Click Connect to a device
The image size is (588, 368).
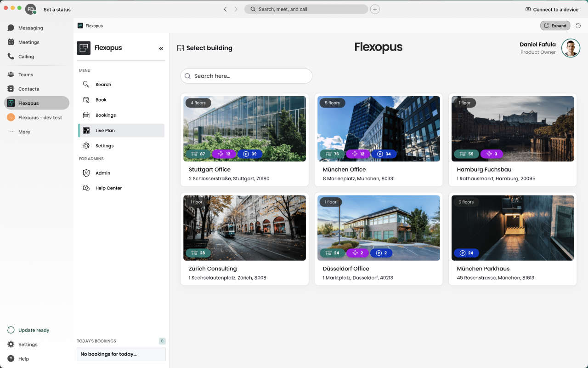coord(552,10)
